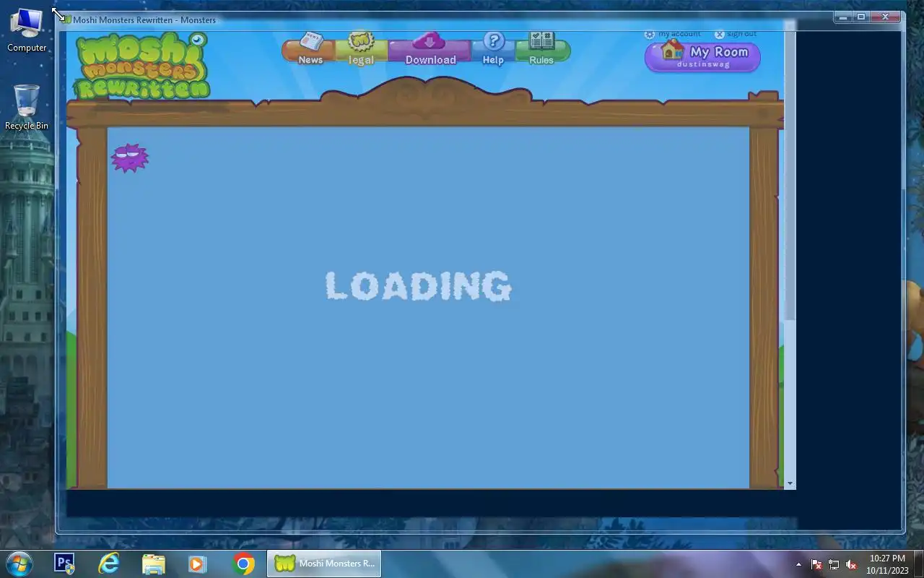Click the window title bar app icon

tap(66, 20)
